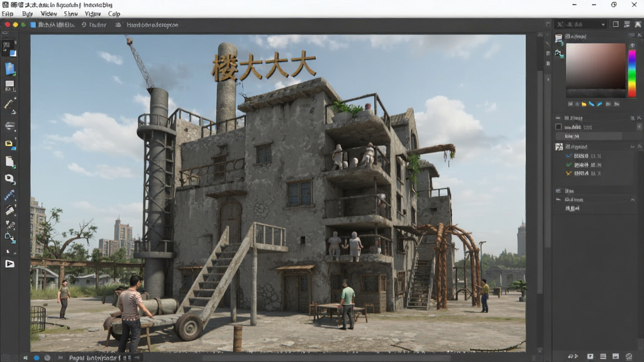Click the clock-icon button in top toolbar
Image resolution: width=644 pixels, height=362 pixels.
click(94, 25)
